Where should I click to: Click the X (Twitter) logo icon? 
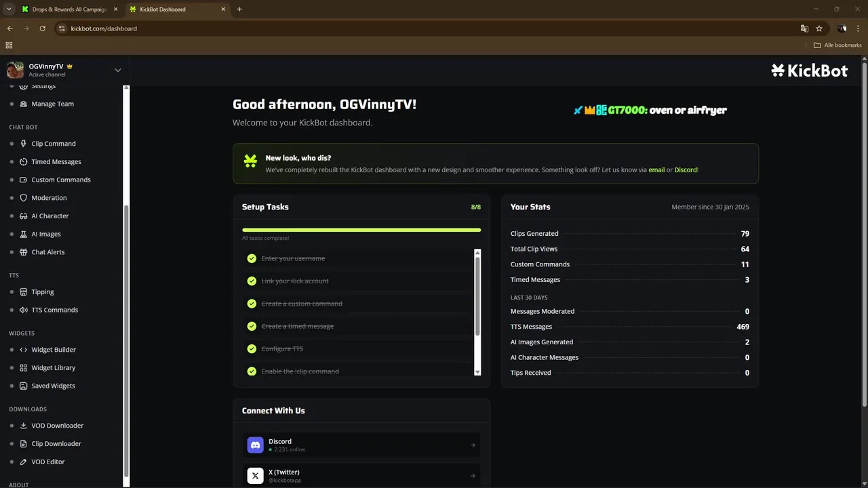pos(255,476)
